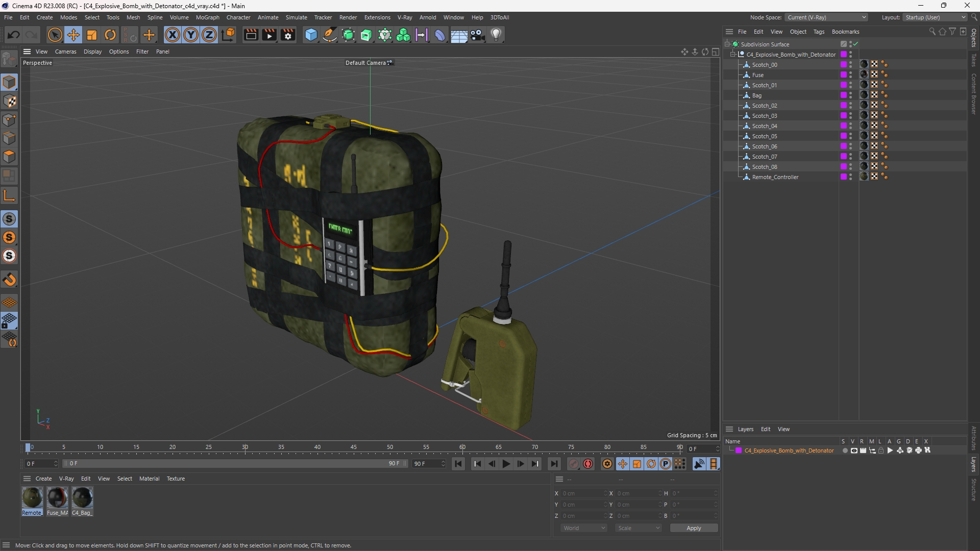Collapse the C4_Explosive_Bomb_with_Detonator null group

click(733, 54)
